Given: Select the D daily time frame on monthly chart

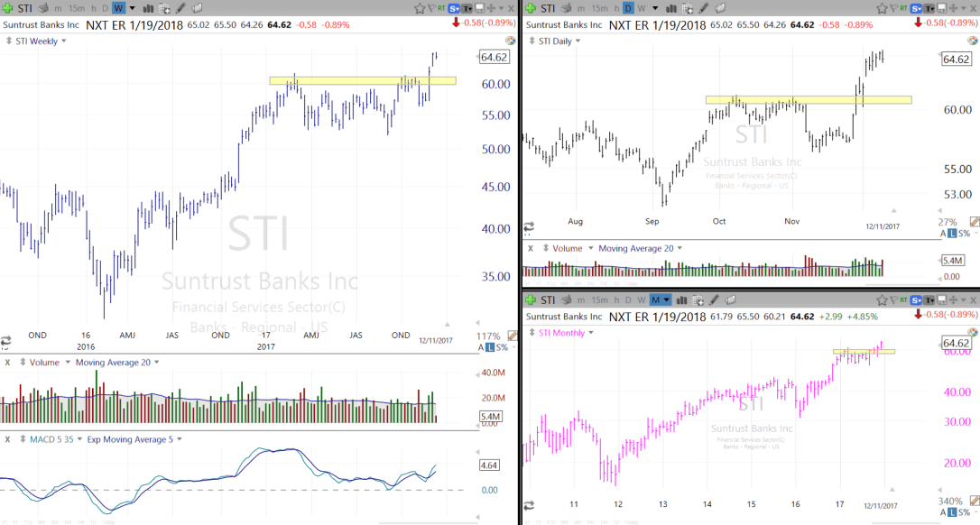Looking at the screenshot, I should click(x=628, y=300).
